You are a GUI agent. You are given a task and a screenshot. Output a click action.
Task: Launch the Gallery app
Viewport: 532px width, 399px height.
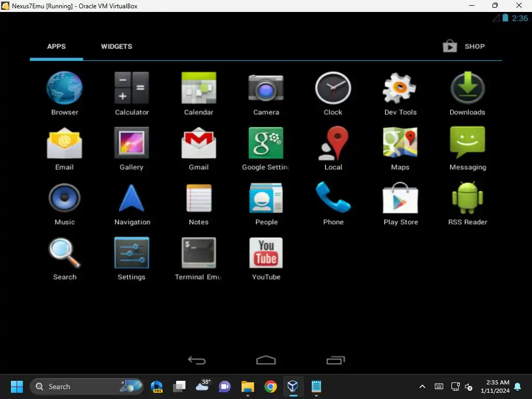click(131, 148)
